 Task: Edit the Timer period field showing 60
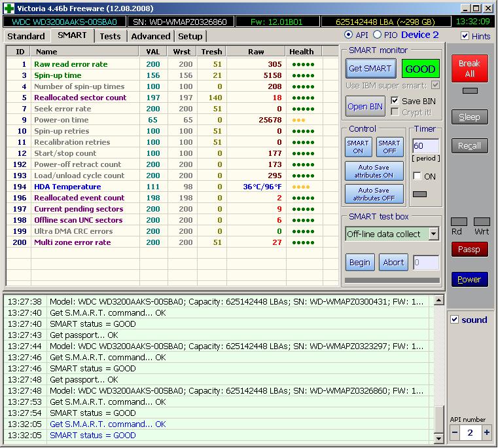(x=425, y=145)
